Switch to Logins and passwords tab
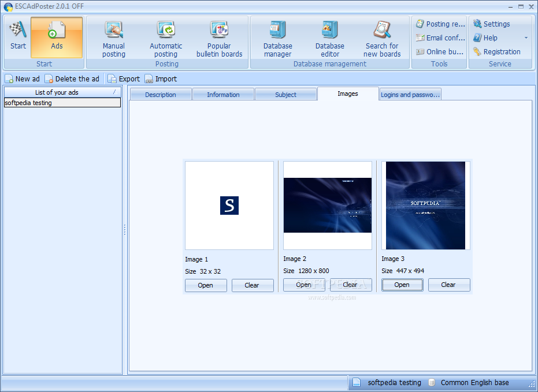This screenshot has width=538, height=392. [x=410, y=95]
